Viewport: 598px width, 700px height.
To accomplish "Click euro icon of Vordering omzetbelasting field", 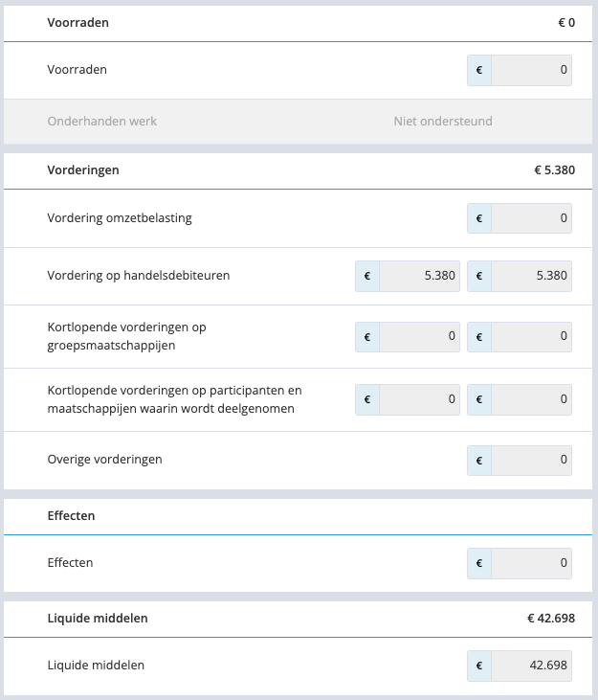I will [x=479, y=218].
